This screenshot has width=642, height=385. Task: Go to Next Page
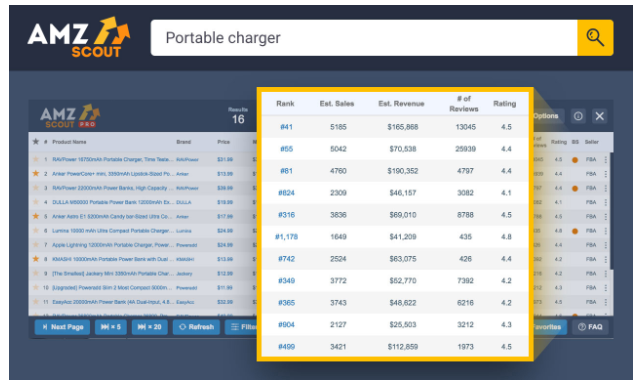click(62, 327)
